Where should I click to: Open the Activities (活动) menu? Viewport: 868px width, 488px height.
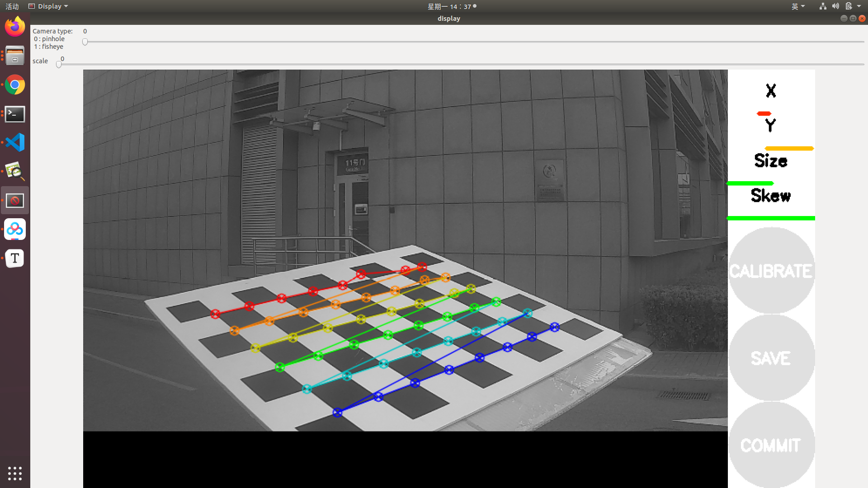point(12,6)
